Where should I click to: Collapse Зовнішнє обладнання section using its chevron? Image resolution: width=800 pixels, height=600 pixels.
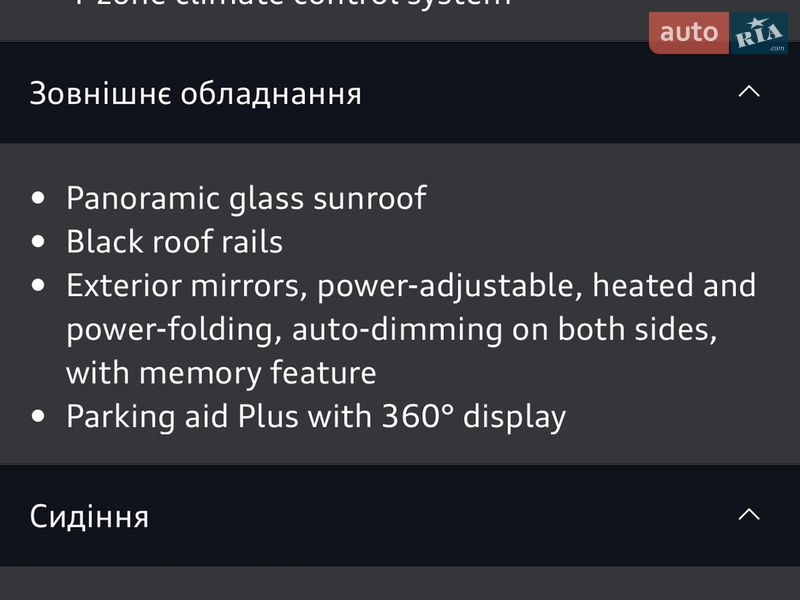point(748,92)
